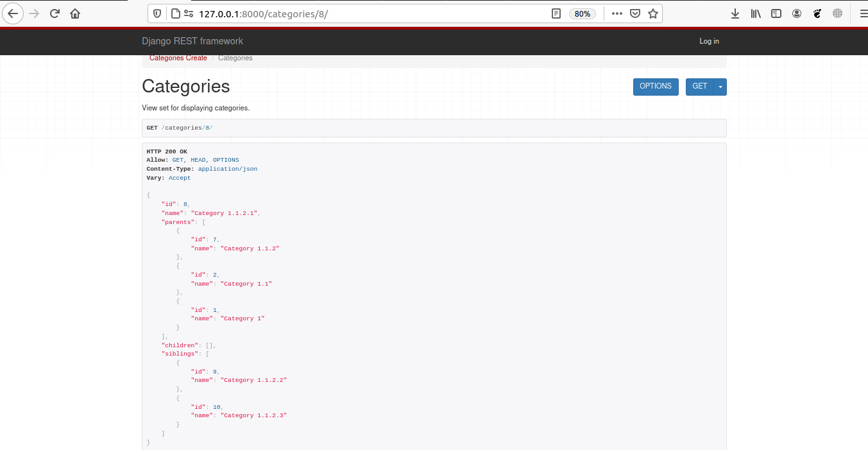Click the Allow header methods line
The image size is (868, 450).
[192, 160]
